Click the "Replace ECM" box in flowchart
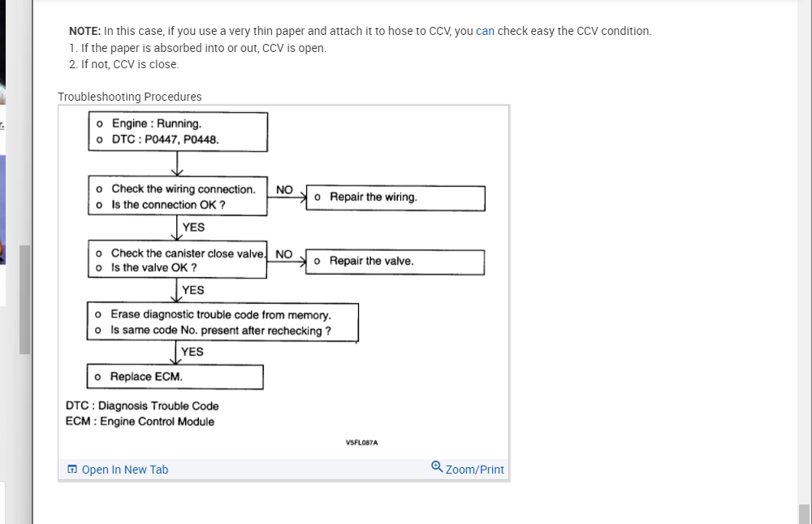 [175, 377]
